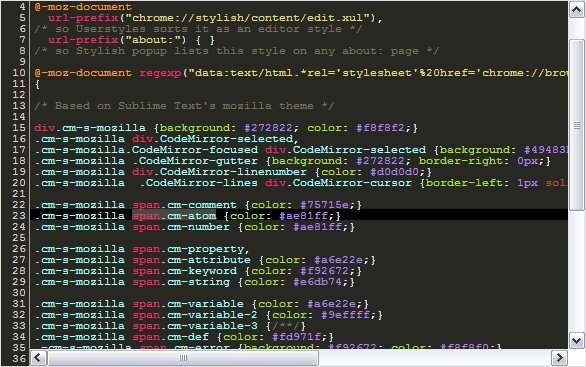The image size is (586, 367).
Task: Click 'span.cm-string' on line 29
Action: click(x=181, y=282)
